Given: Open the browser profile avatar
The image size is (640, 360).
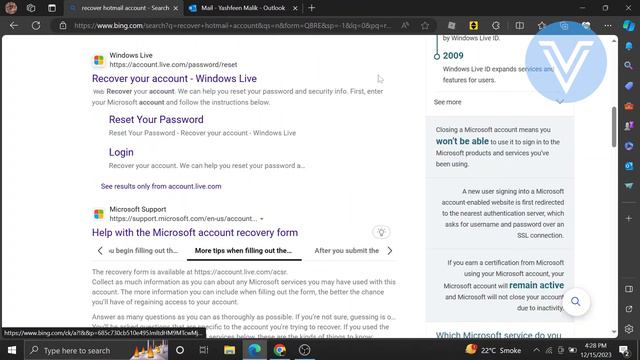Looking at the screenshot, I should (11, 8).
